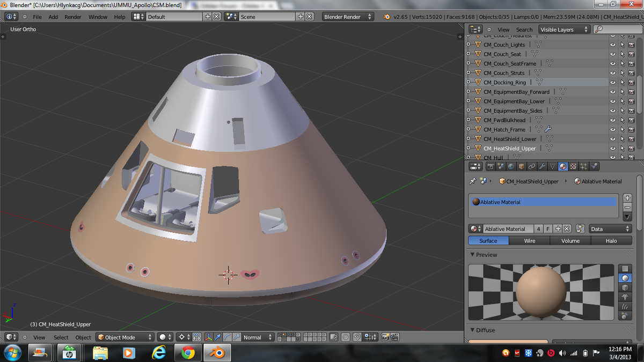Image resolution: width=644 pixels, height=362 pixels.
Task: Open the Physics properties tab
Action: coord(594,167)
